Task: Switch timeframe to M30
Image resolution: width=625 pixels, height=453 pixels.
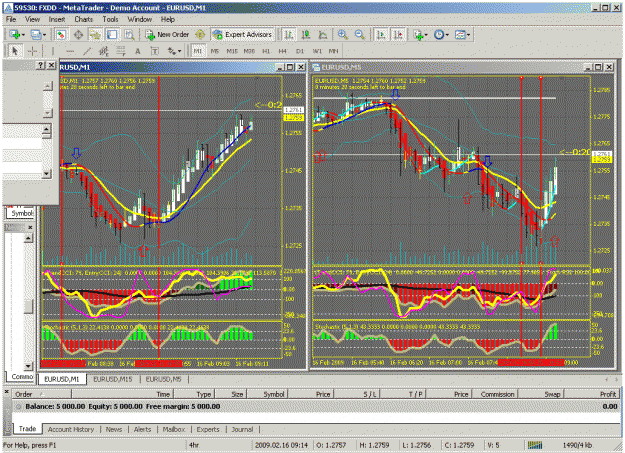Action: point(249,51)
